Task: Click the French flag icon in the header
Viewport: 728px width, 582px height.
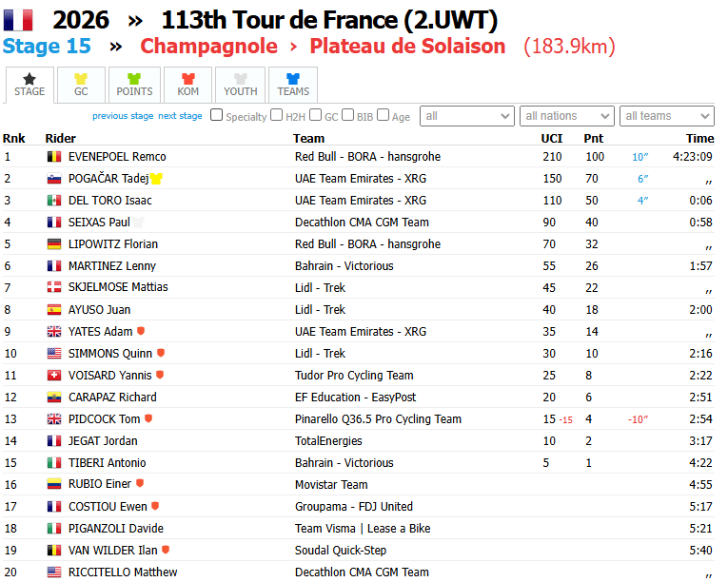Action: [18, 20]
